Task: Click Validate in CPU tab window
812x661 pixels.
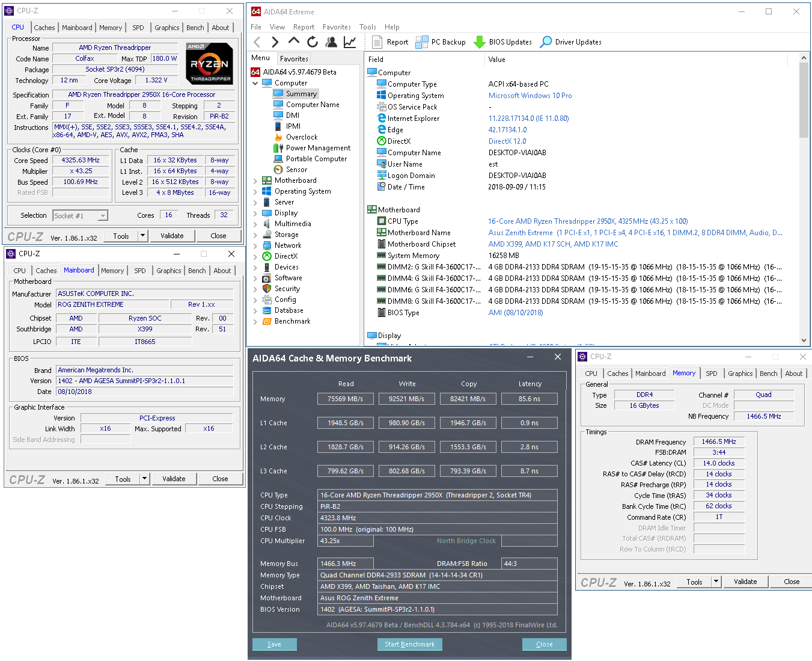Action: point(172,236)
